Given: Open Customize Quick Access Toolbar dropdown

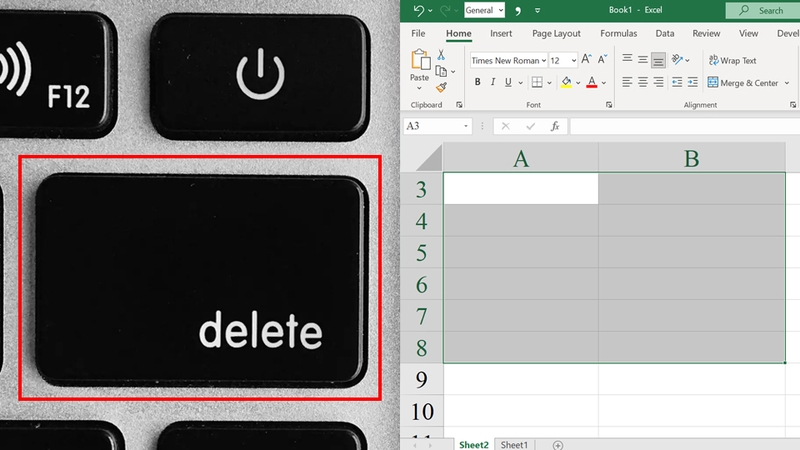Looking at the screenshot, I should (x=537, y=10).
